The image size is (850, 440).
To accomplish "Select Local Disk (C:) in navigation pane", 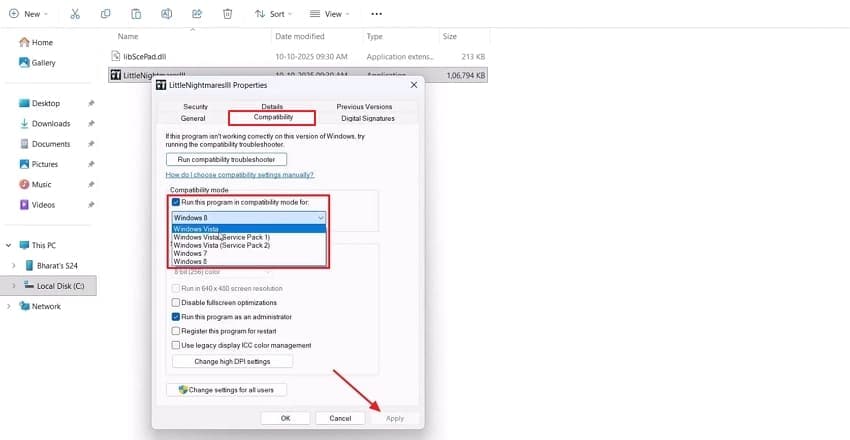I will (x=54, y=286).
